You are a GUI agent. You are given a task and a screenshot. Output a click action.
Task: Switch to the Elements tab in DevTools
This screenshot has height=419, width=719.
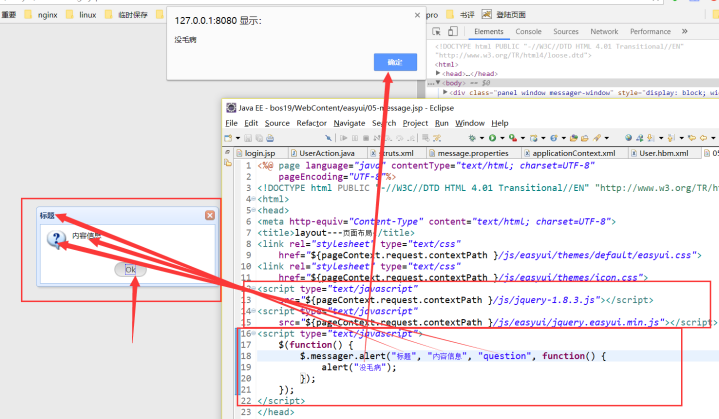tap(488, 32)
